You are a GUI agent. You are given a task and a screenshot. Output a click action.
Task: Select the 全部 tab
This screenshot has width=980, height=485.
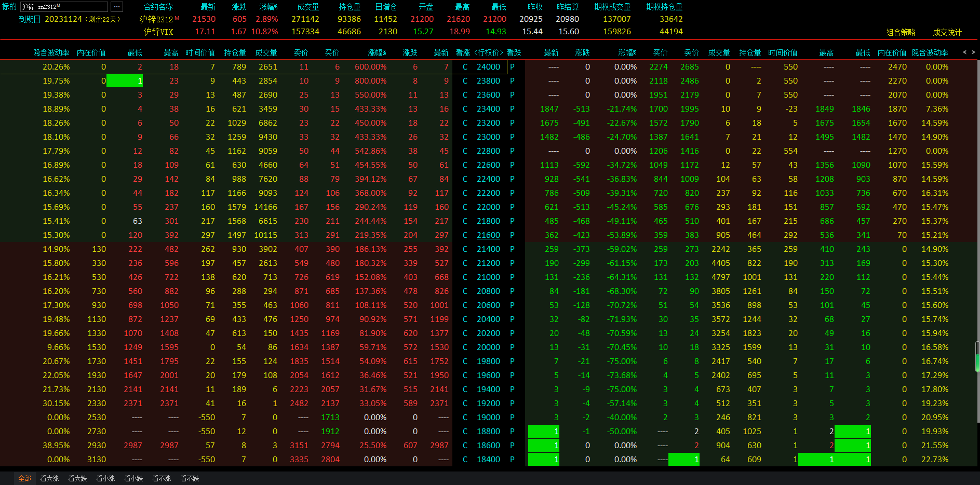pos(25,478)
